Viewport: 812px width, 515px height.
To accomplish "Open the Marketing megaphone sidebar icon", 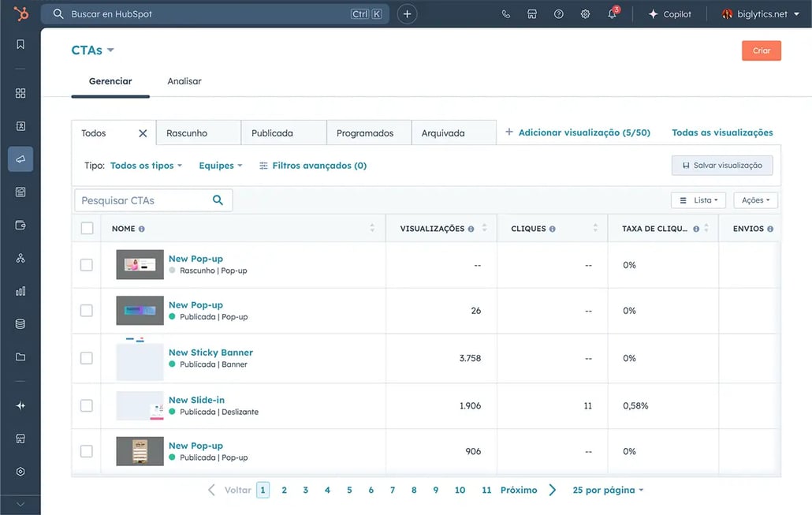I will pos(20,159).
